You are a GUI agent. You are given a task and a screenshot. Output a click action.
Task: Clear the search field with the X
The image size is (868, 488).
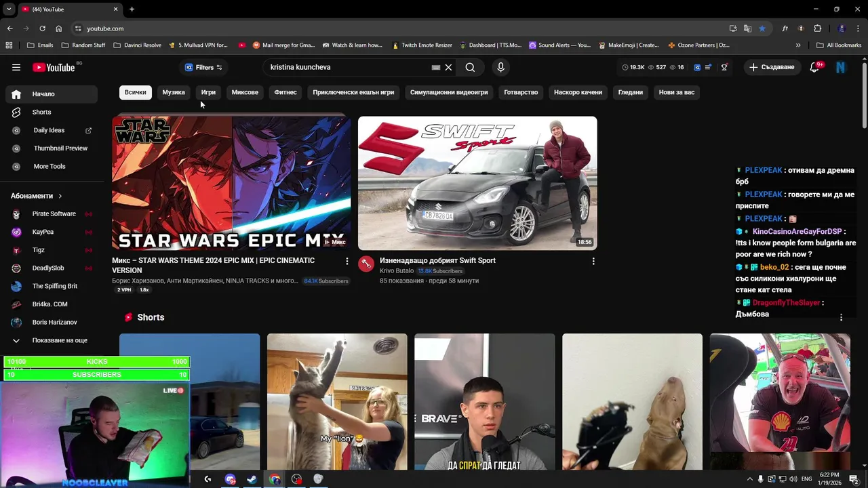448,67
